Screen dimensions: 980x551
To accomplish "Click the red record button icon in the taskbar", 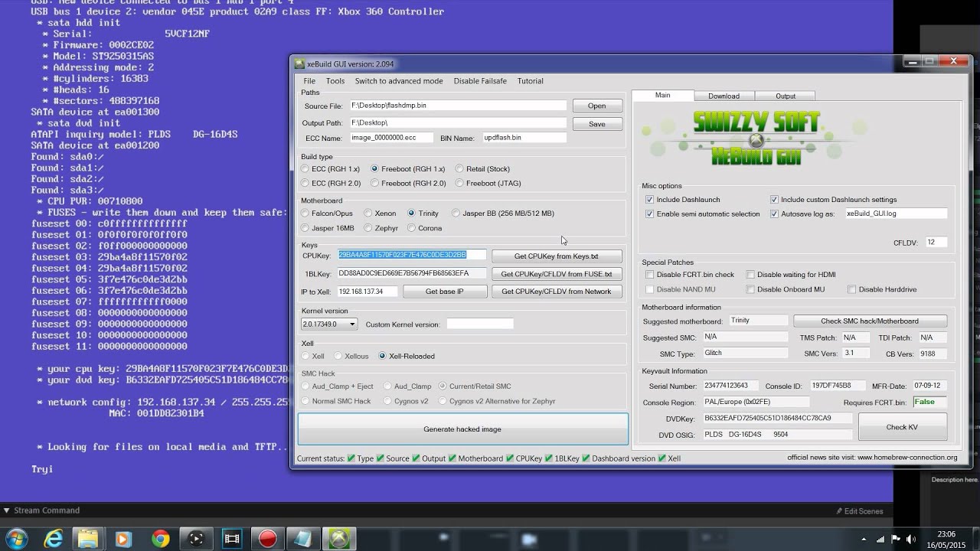I will pos(267,539).
